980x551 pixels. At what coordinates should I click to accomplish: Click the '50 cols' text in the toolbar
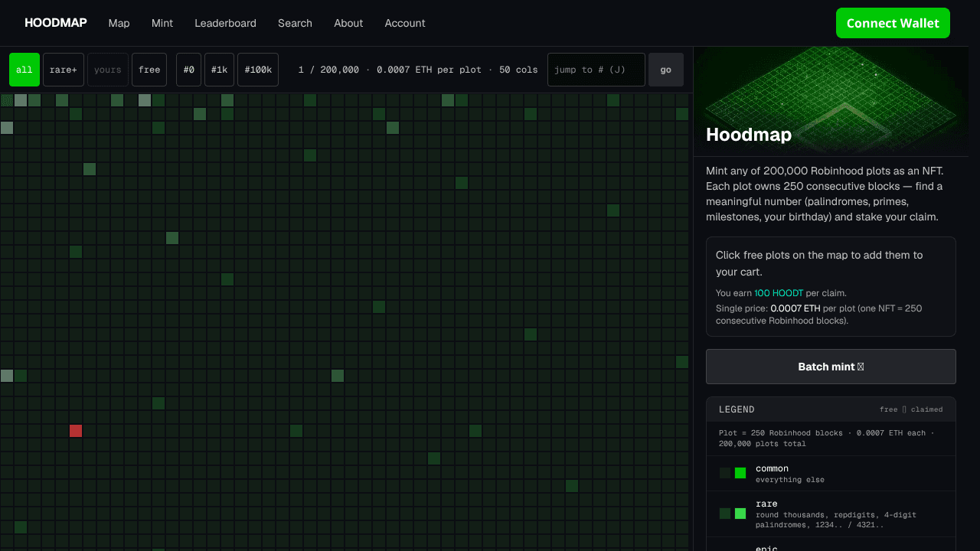click(518, 70)
